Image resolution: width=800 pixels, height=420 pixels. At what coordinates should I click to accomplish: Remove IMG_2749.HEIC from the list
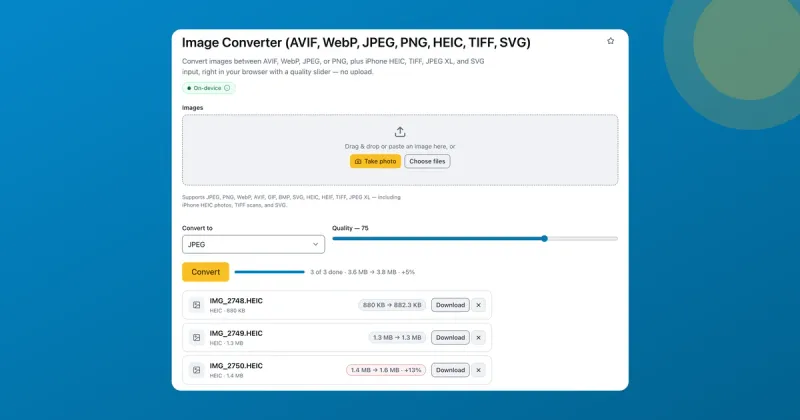(x=479, y=338)
